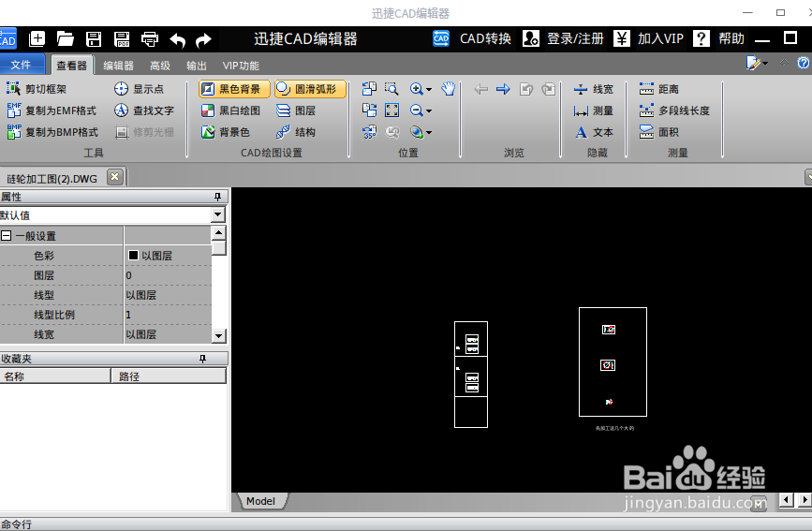
Task: Click the properties scrollbar down arrow
Action: coord(218,335)
